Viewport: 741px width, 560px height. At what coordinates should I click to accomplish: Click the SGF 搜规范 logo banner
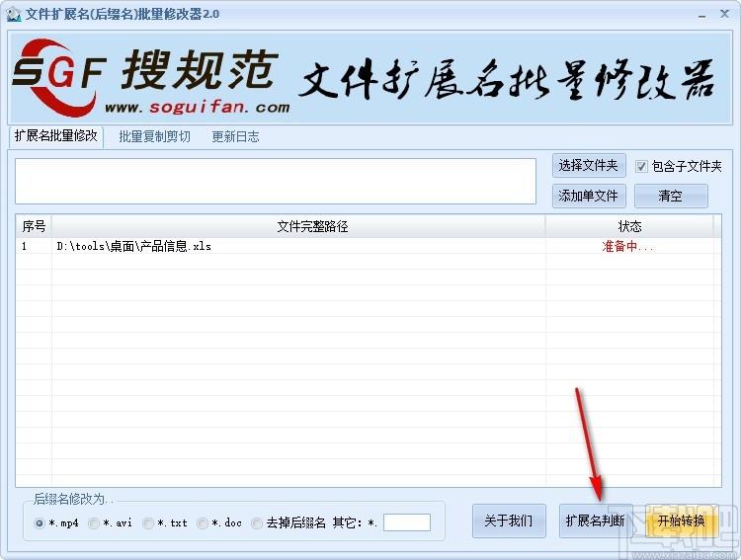tap(370, 78)
